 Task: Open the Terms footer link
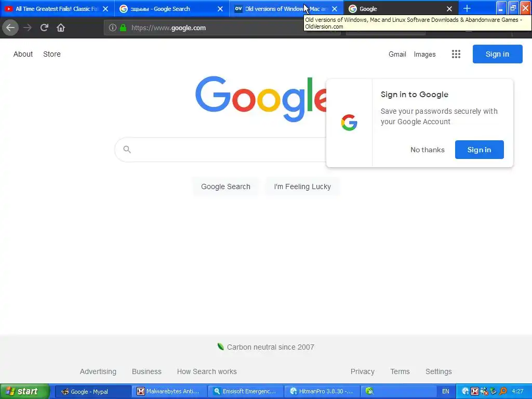pyautogui.click(x=400, y=371)
